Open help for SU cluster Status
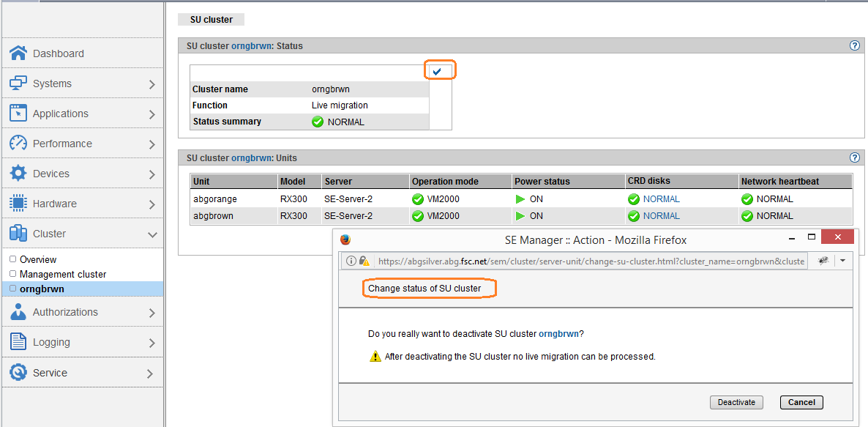868x427 pixels. coord(854,45)
